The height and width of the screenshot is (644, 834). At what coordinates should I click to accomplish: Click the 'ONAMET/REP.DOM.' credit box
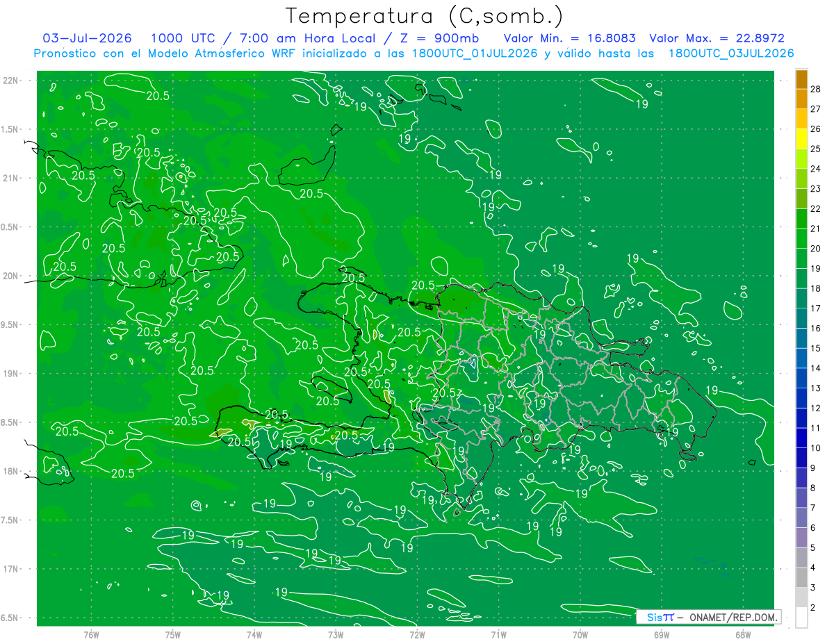coord(708,617)
